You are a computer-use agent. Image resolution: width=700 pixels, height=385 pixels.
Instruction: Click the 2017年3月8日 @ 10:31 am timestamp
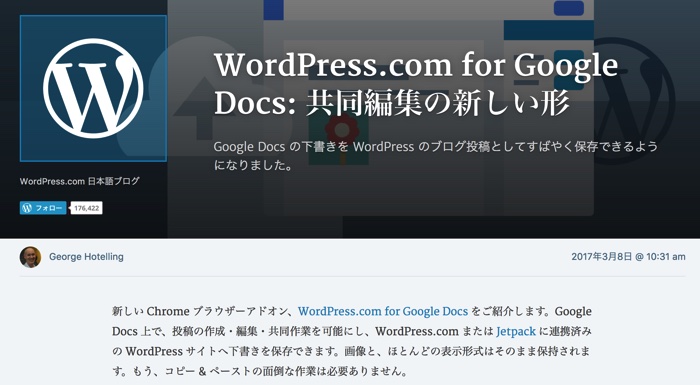point(628,257)
